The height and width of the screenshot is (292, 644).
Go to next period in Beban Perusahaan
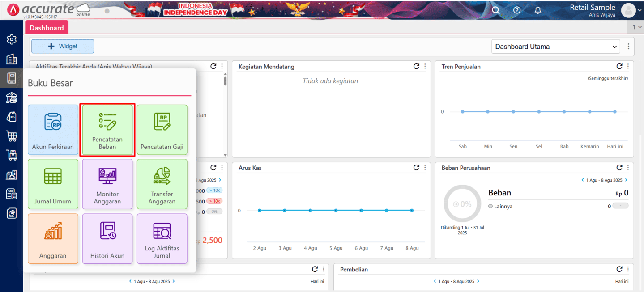626,180
